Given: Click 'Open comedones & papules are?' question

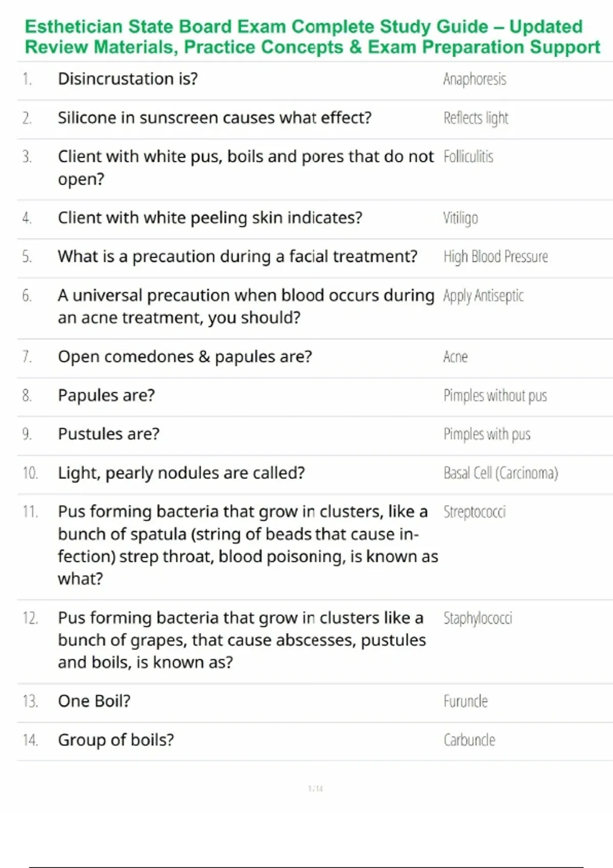Looking at the screenshot, I should pos(185,357).
